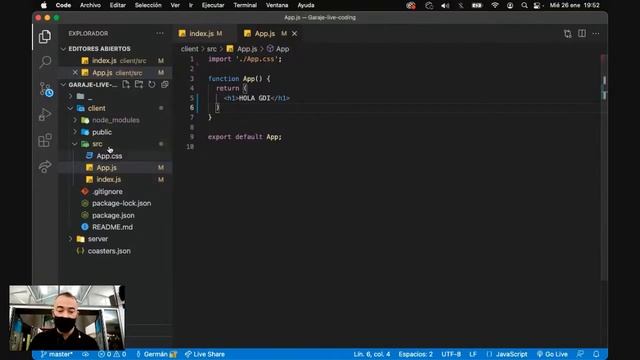Refresh the explorer tree
640x360 pixels.
tap(152, 84)
